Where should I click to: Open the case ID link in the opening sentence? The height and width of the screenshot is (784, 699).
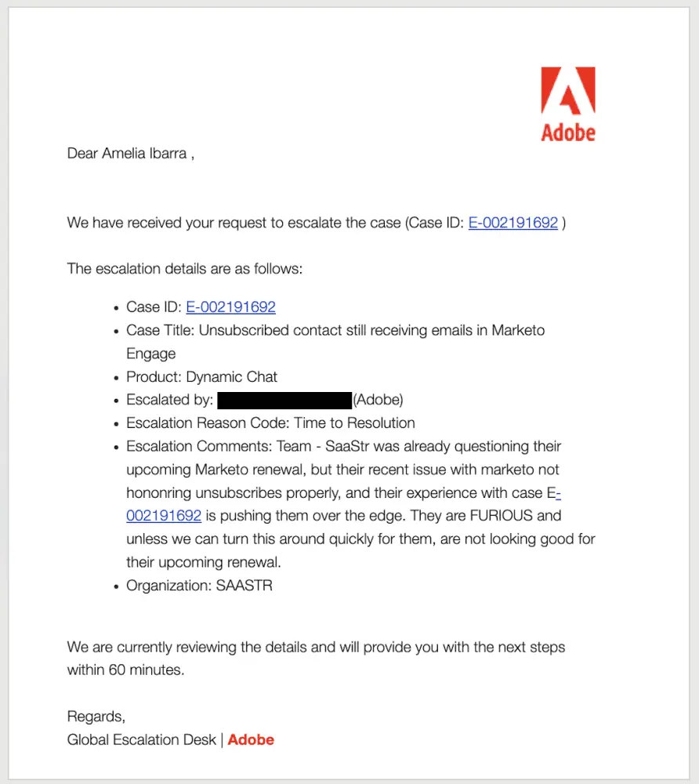(x=512, y=223)
